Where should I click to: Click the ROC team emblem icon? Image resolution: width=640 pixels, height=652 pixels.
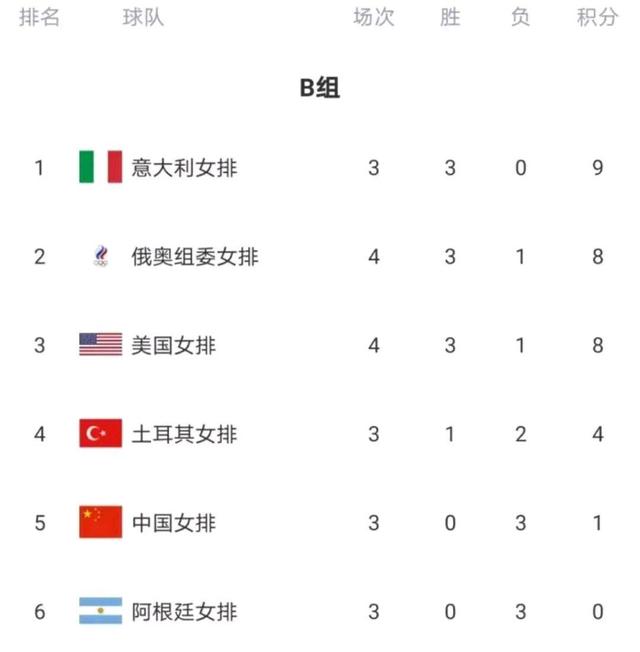pos(101,256)
